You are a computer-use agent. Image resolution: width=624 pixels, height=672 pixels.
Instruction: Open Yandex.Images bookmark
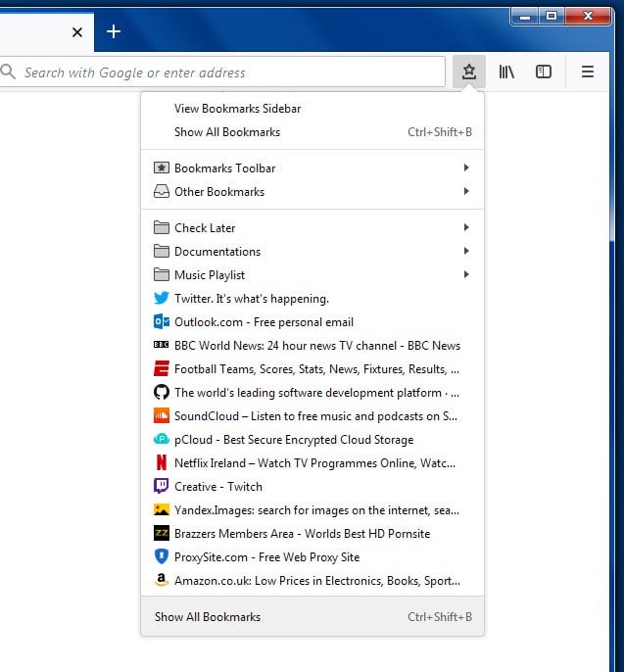click(312, 510)
